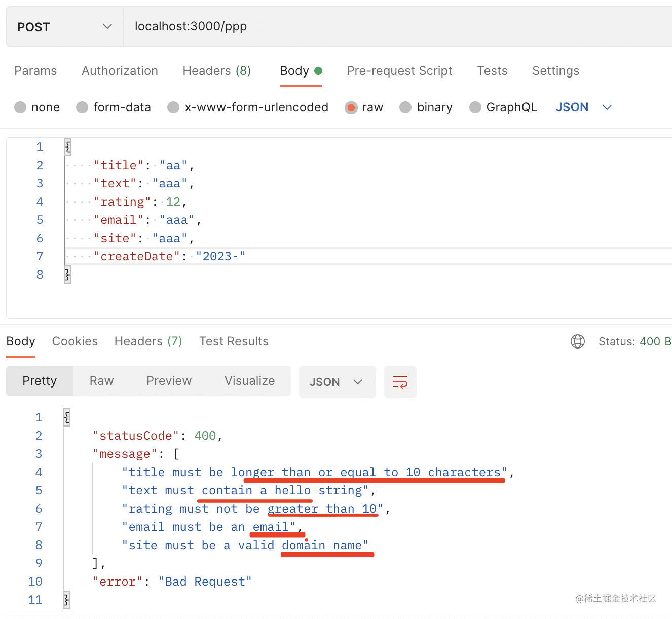Image resolution: width=672 pixels, height=619 pixels.
Task: Select the GraphQL body option
Action: click(475, 107)
